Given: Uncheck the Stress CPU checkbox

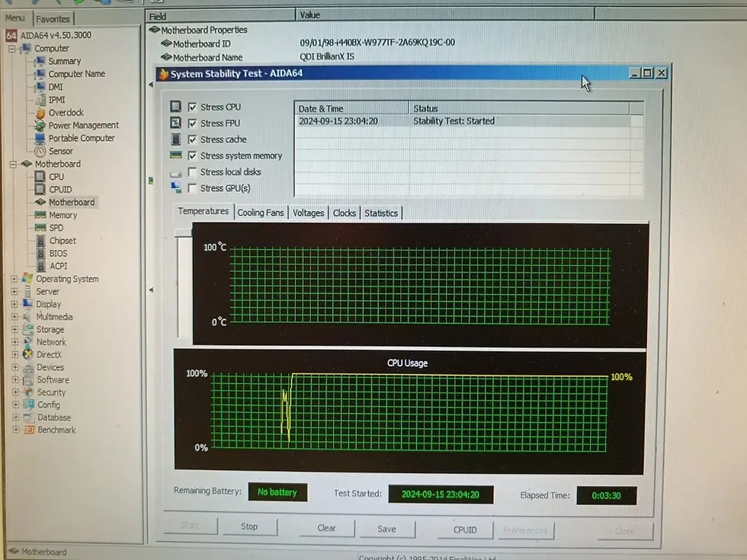Looking at the screenshot, I should click(x=192, y=107).
